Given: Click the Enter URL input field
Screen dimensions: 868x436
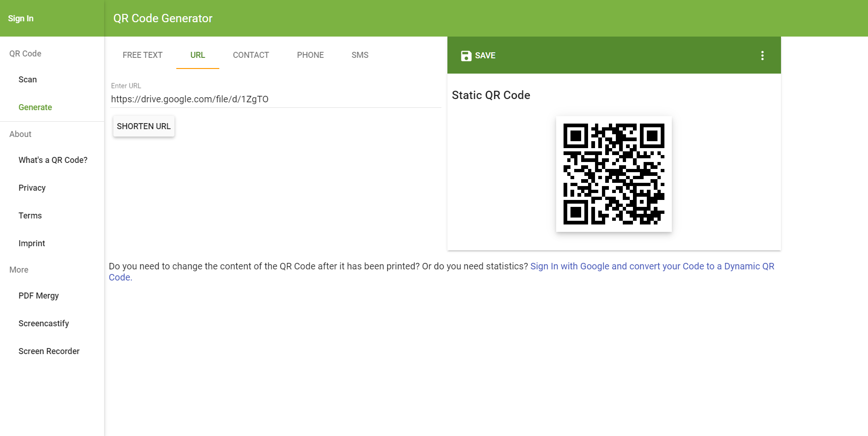Looking at the screenshot, I should pyautogui.click(x=276, y=99).
